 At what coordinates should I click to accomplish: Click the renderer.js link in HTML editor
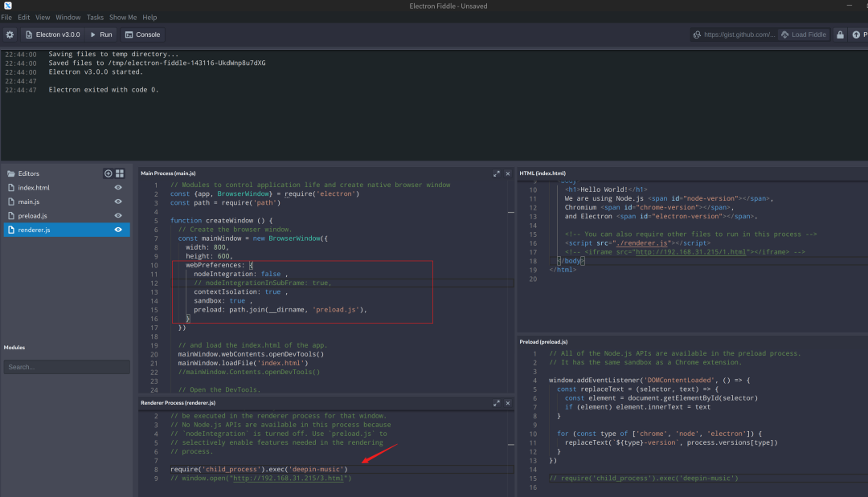[641, 242]
